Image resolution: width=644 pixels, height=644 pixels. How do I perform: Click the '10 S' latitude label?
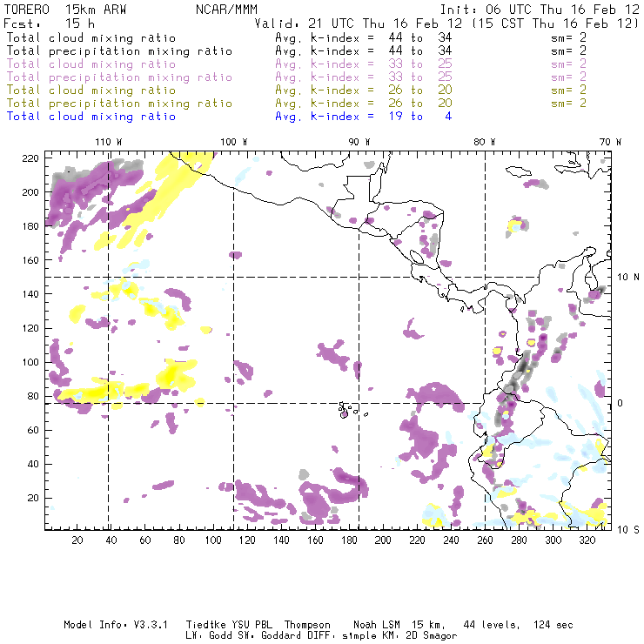628,530
